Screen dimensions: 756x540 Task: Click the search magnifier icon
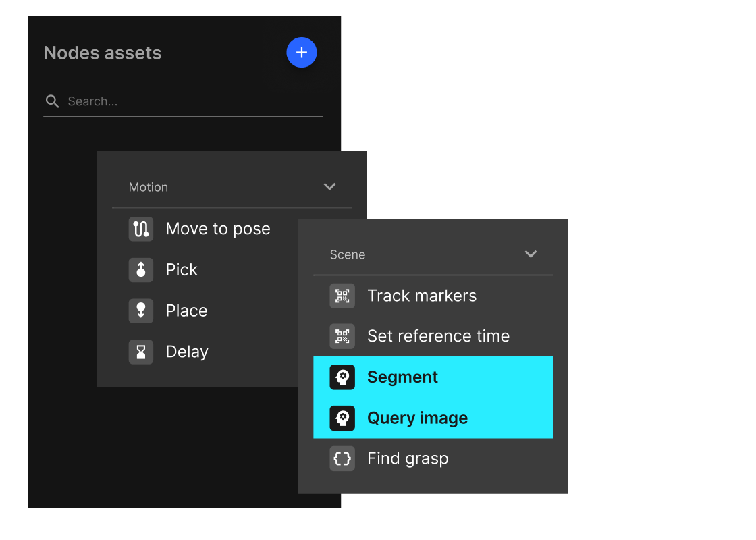tap(52, 101)
